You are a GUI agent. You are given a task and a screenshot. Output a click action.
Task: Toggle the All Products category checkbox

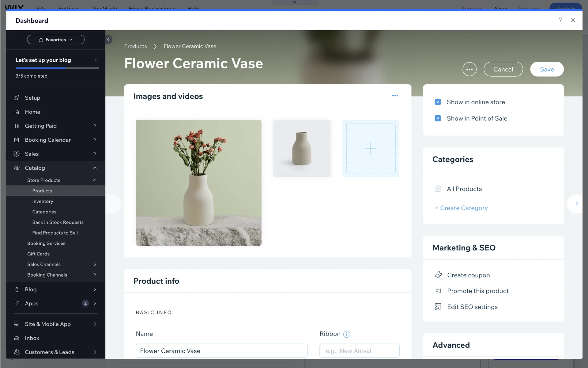438,189
